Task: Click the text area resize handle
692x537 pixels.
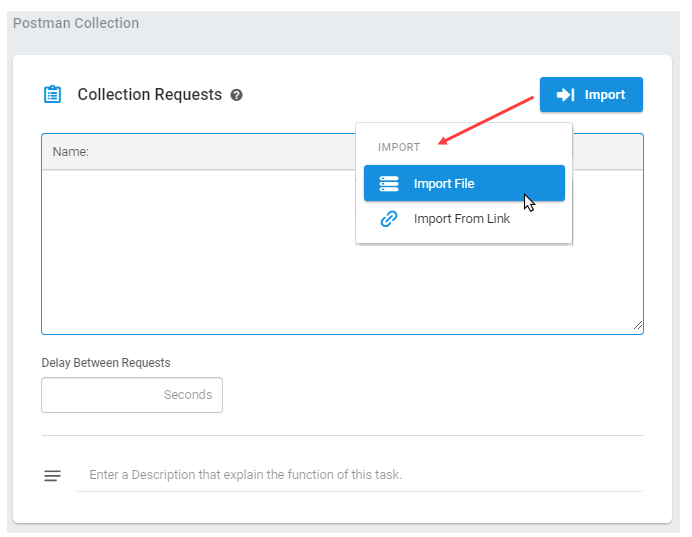Action: (638, 325)
